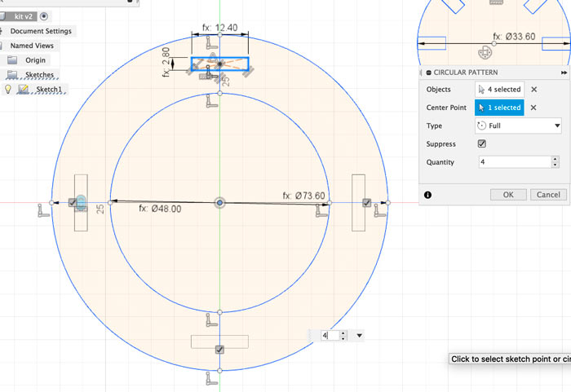Viewport: 571px width, 392px height.
Task: Clear the Center Point selection with its X
Action: click(533, 108)
